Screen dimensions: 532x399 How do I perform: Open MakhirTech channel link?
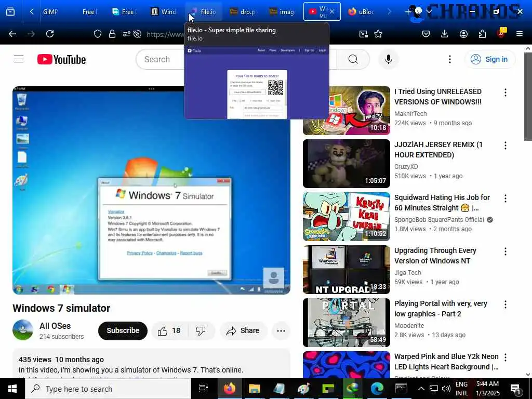410,114
